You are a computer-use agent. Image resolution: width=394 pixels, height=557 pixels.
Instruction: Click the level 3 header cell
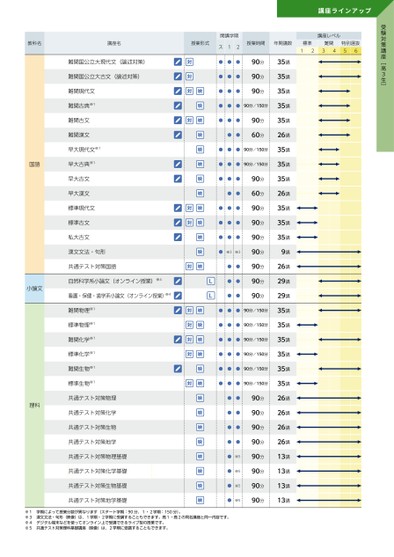coord(323,51)
